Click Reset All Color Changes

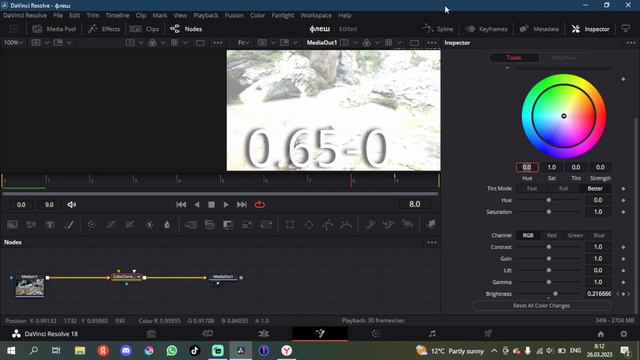[541, 305]
